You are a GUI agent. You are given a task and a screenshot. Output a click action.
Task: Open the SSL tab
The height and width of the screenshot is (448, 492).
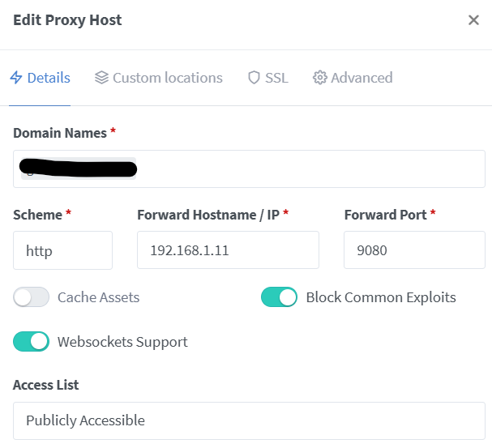click(x=276, y=78)
